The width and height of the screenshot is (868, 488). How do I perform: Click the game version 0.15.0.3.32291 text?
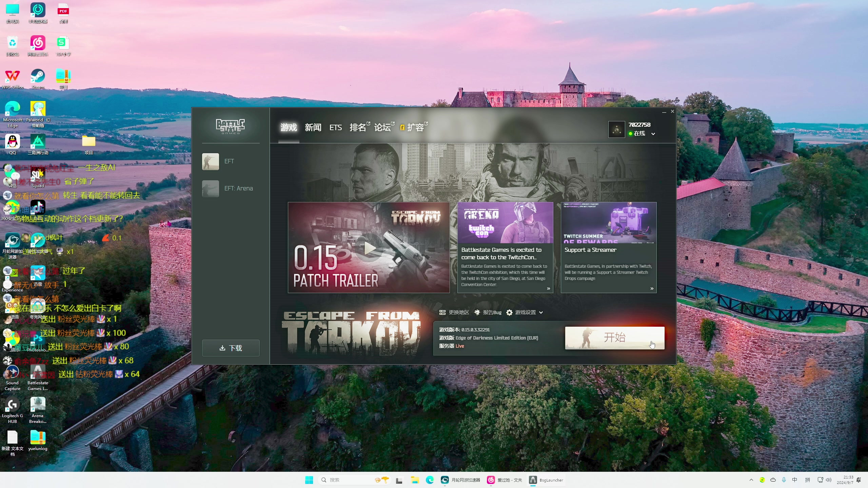tap(475, 329)
